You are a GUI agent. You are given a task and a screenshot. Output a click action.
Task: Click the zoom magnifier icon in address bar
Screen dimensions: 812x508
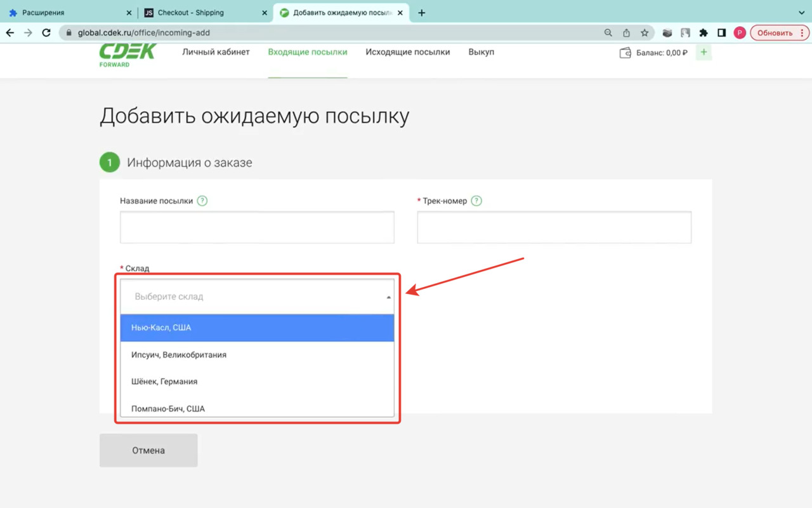[608, 33]
